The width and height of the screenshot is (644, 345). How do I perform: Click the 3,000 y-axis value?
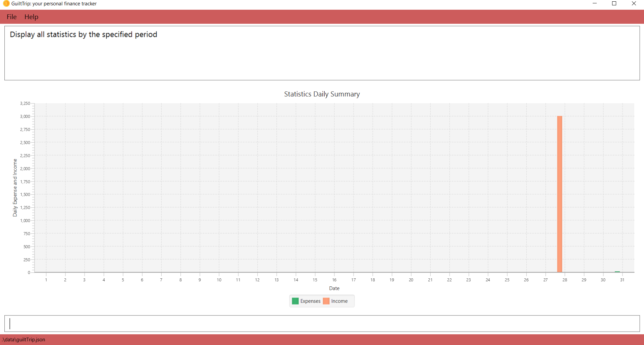[x=25, y=117]
